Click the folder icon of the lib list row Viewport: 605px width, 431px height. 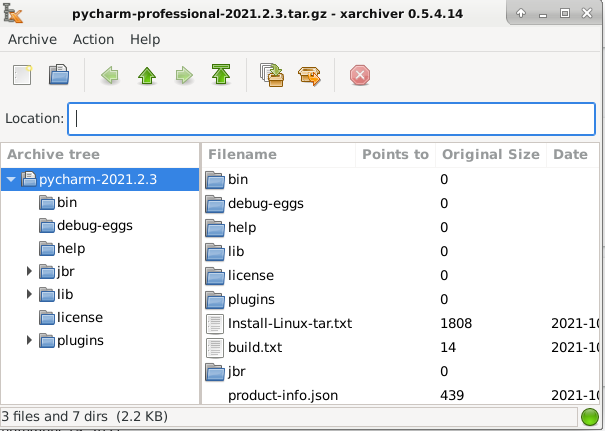coord(215,252)
